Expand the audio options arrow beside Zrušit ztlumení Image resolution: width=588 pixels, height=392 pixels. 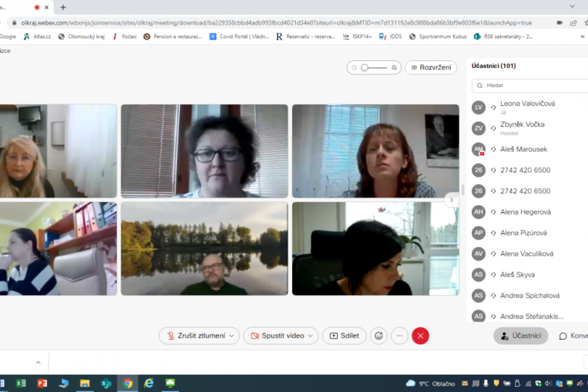(x=232, y=336)
